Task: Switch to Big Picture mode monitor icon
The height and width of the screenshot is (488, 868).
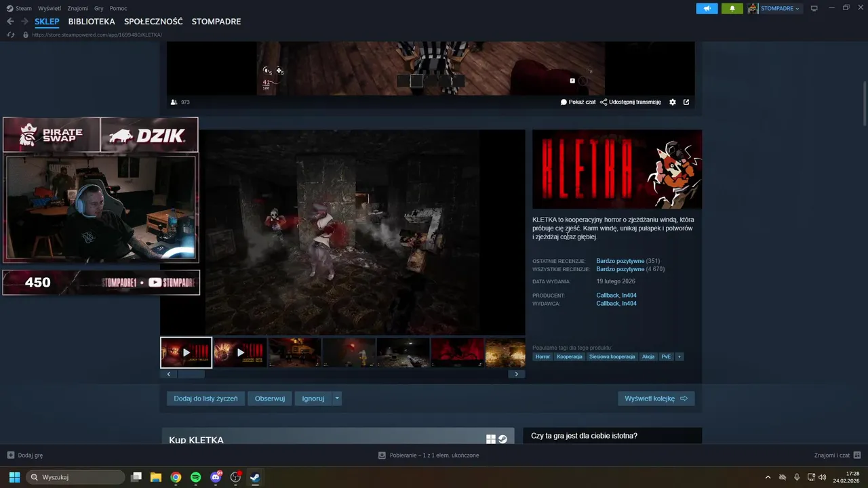Action: [x=814, y=8]
